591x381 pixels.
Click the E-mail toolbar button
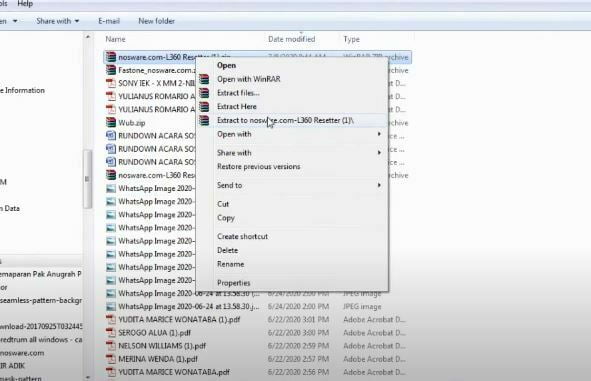(109, 21)
